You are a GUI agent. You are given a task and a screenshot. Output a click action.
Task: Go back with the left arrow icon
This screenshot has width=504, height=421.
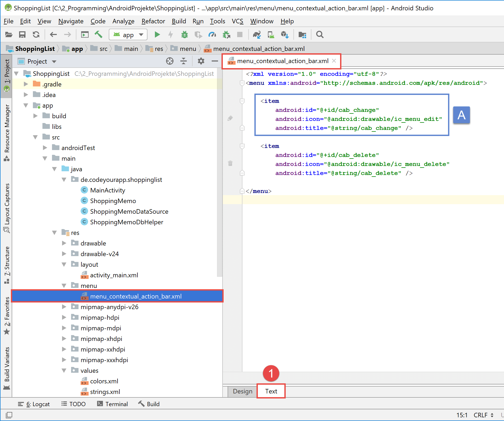point(53,34)
